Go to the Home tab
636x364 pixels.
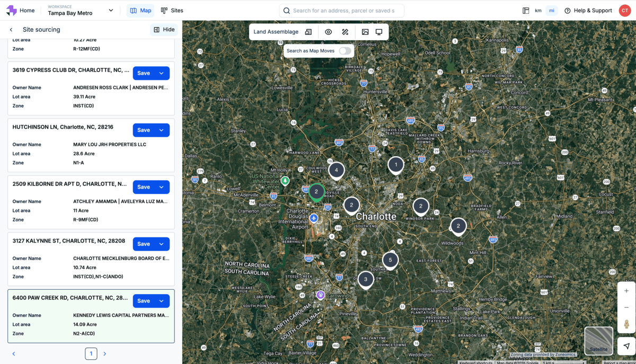(x=21, y=11)
